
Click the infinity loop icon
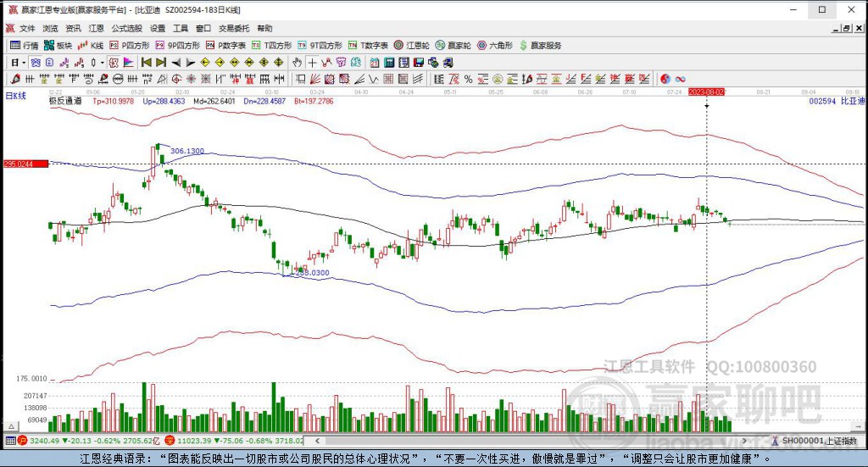(681, 79)
